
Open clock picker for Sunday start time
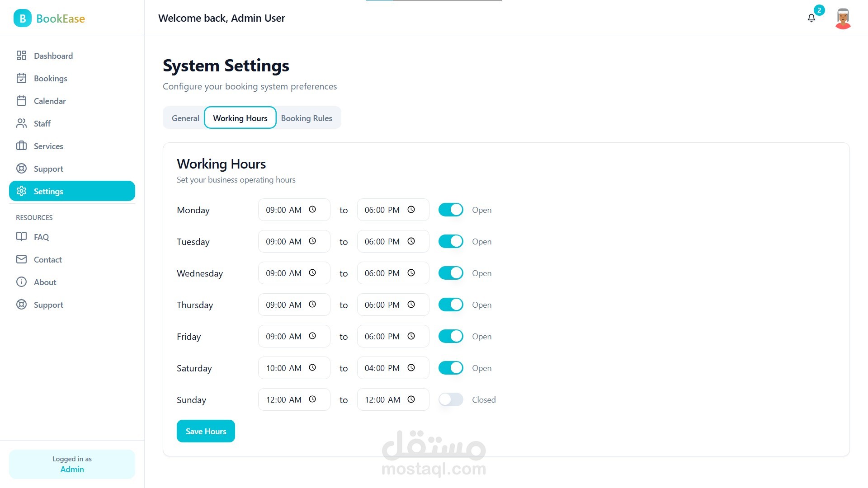(312, 399)
